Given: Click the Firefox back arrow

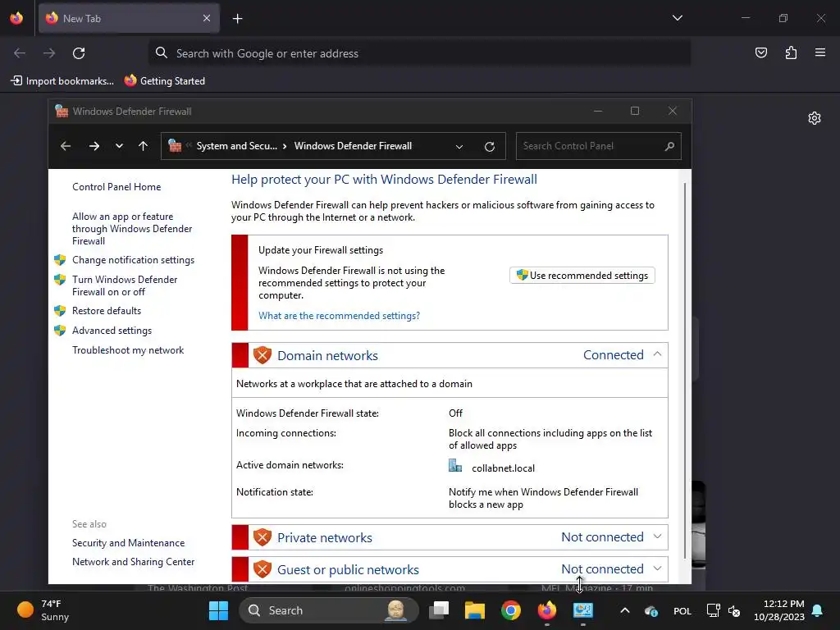Looking at the screenshot, I should click(20, 53).
